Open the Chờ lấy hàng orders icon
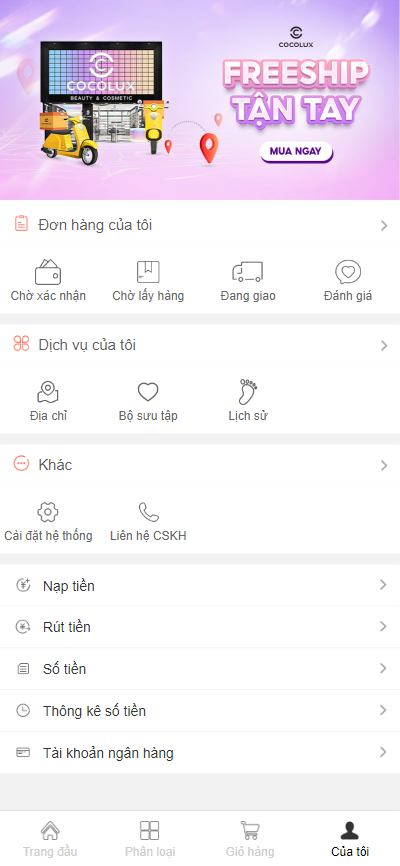 tap(148, 272)
